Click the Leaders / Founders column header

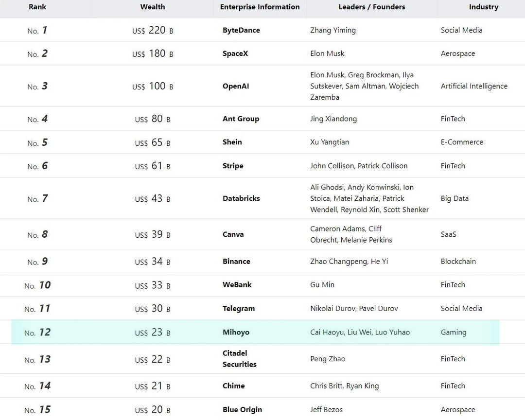pyautogui.click(x=371, y=7)
